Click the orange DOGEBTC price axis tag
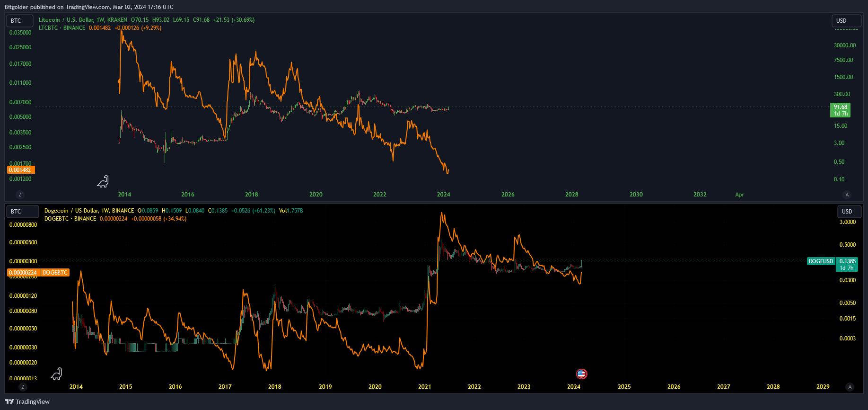The image size is (868, 410). 55,273
